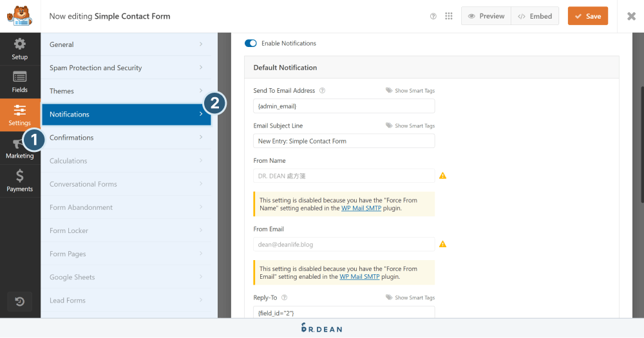
Task: Open the Calculations settings section
Action: click(x=126, y=160)
